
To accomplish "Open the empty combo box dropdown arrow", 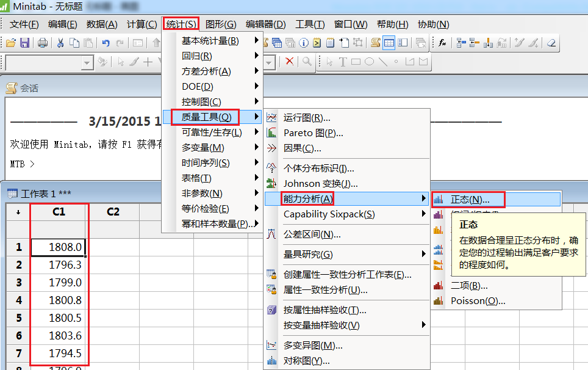I will point(87,63).
